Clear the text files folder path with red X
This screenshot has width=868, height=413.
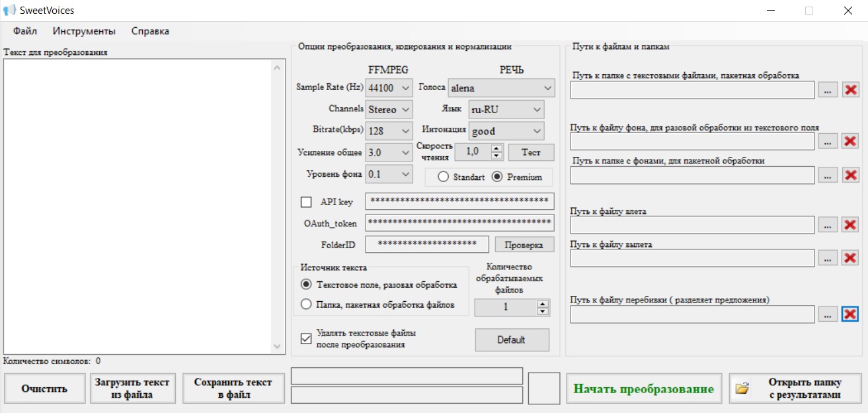click(850, 90)
